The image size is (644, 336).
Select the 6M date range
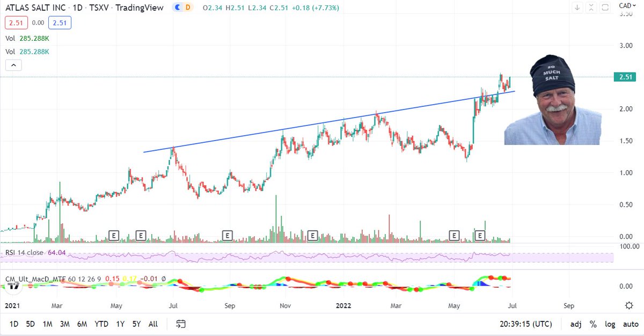click(82, 324)
